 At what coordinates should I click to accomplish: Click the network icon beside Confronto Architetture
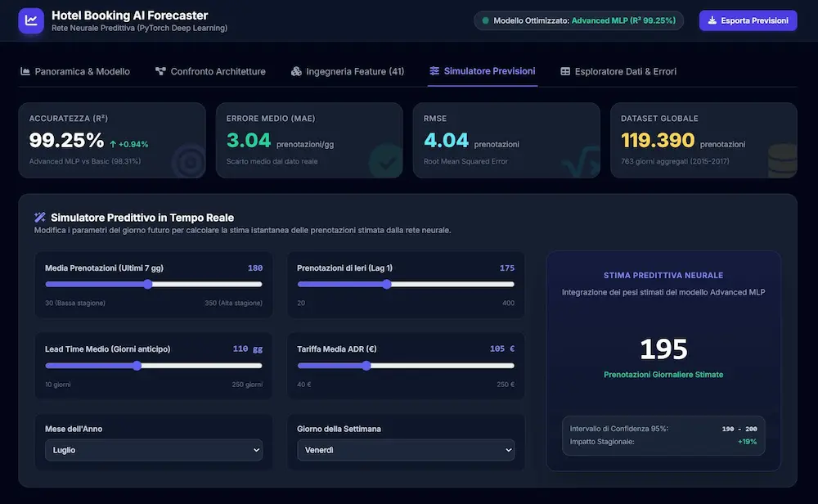[160, 71]
